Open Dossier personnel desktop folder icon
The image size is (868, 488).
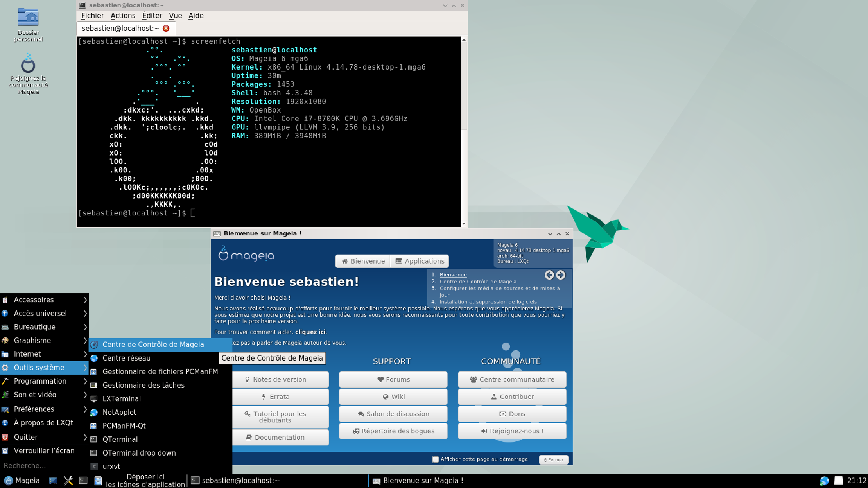tap(28, 25)
